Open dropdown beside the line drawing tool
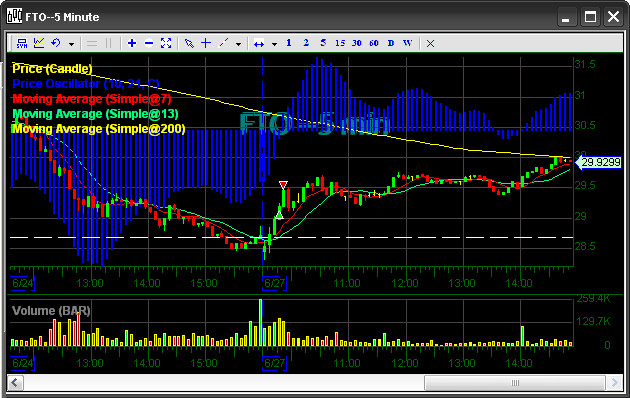 238,44
